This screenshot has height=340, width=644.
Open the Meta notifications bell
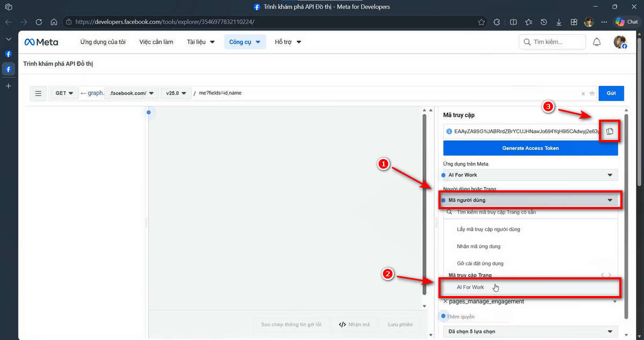click(596, 42)
